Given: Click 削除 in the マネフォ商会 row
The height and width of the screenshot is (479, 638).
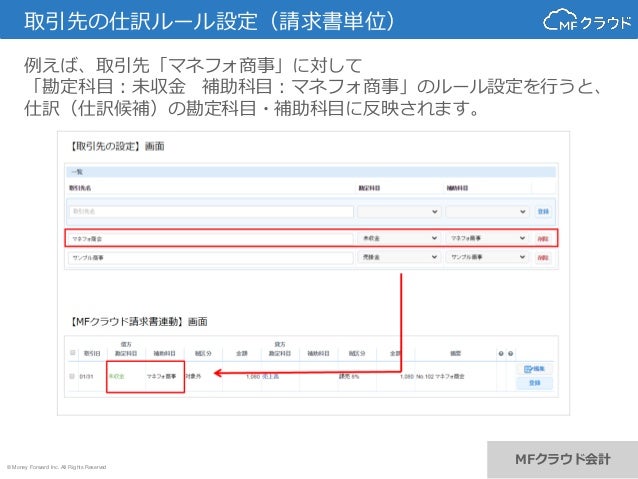Looking at the screenshot, I should pos(543,238).
